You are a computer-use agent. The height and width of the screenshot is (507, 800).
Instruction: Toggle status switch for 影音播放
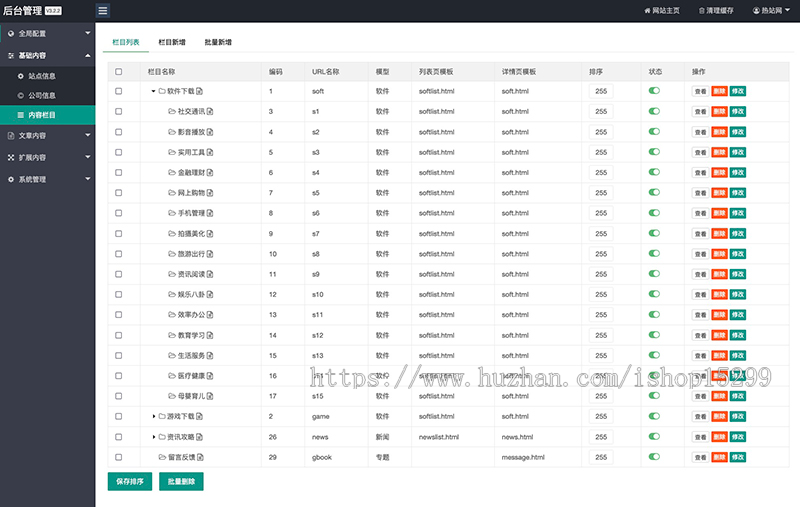click(x=654, y=132)
